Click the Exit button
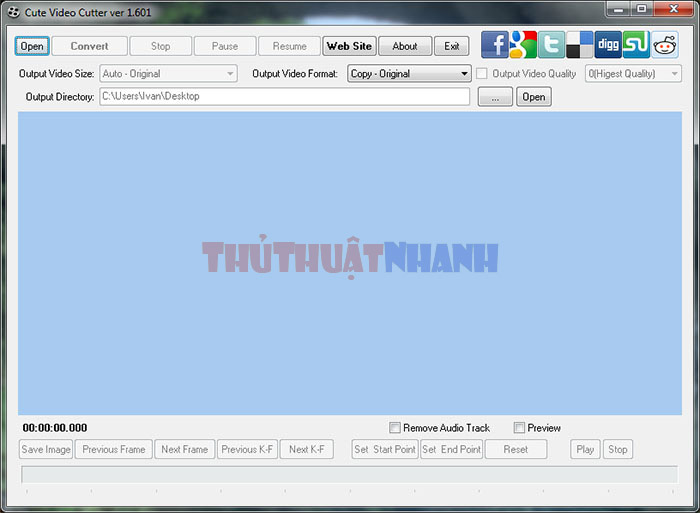 451,46
